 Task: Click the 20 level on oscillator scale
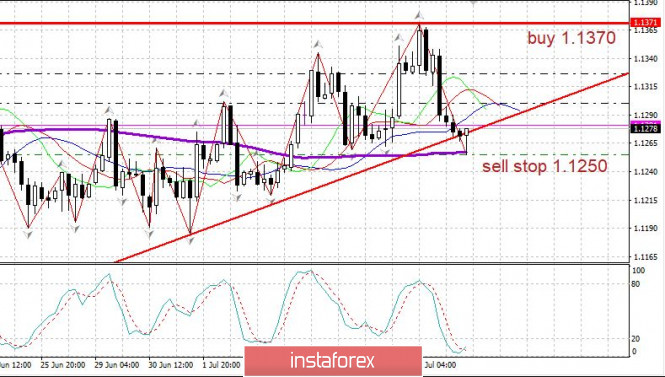click(636, 339)
